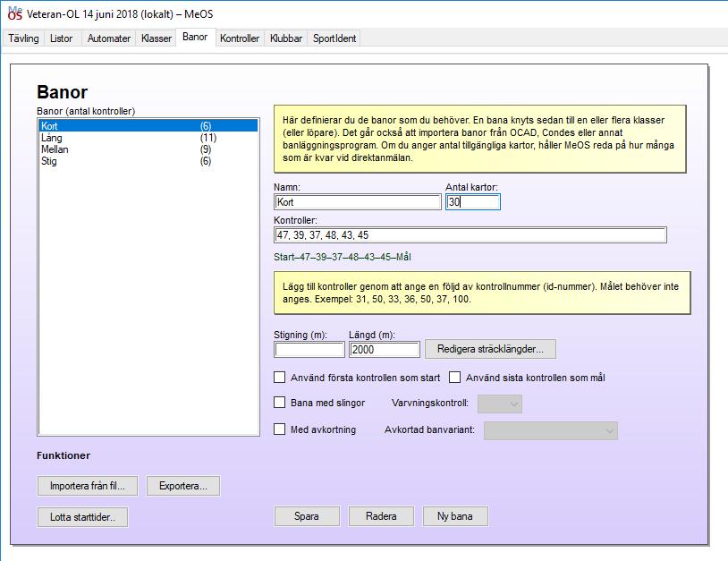728x561 pixels.
Task: Open the Klubbar tab
Action: pos(286,38)
